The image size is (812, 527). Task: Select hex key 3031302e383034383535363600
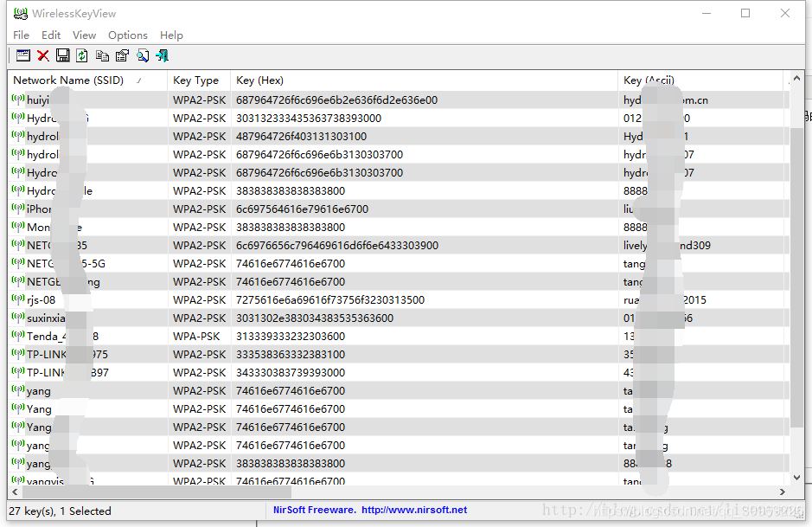315,318
